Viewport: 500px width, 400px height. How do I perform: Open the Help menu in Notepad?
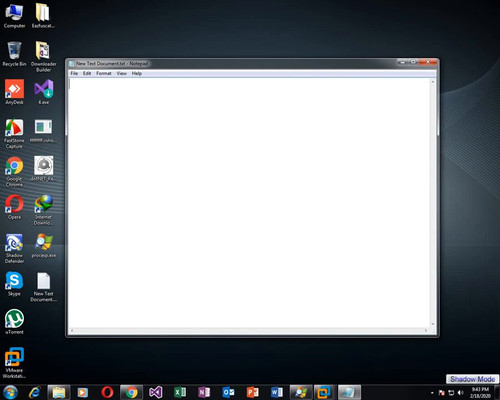(137, 73)
